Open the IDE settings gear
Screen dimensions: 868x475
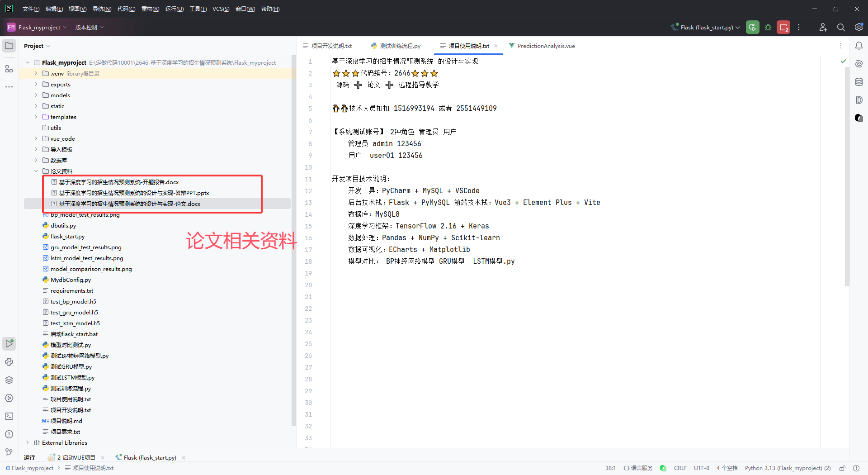pos(859,27)
